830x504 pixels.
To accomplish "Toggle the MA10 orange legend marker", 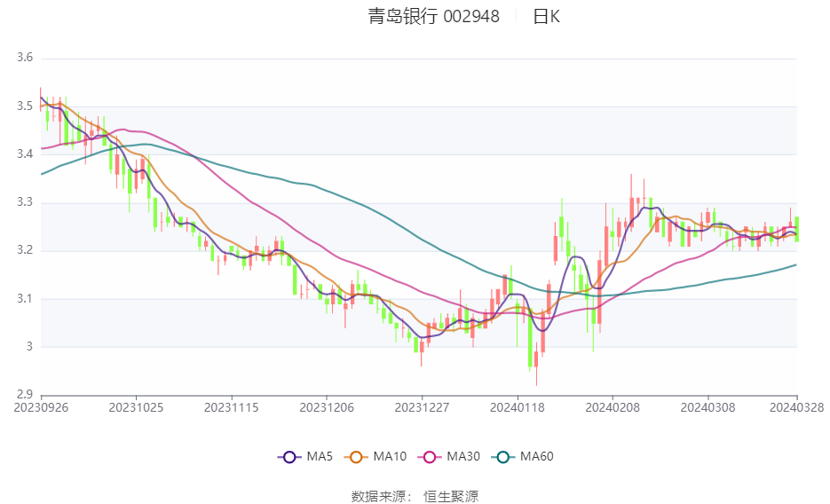I will tap(356, 457).
